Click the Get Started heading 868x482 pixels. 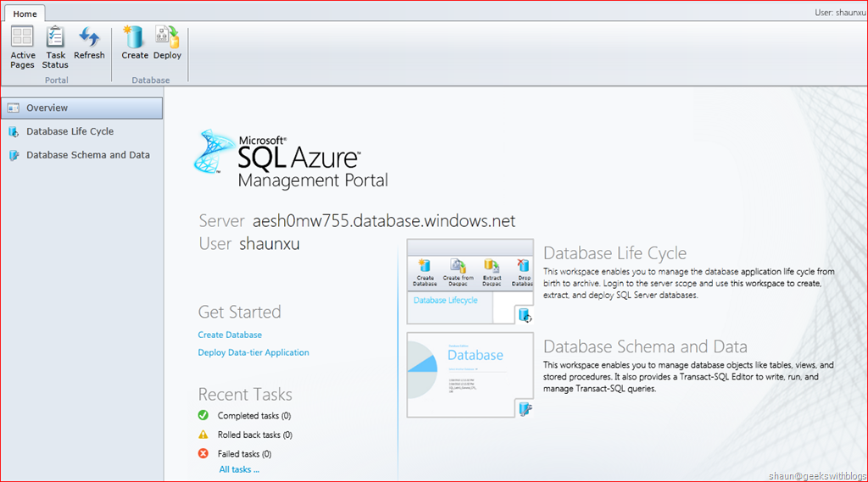(x=239, y=312)
